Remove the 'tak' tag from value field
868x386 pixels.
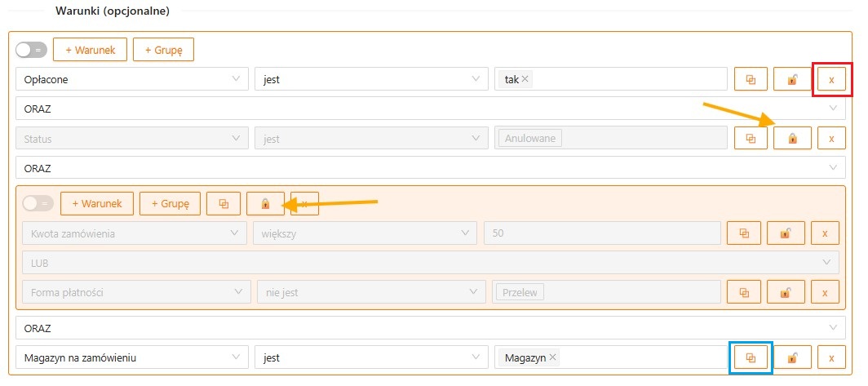pos(525,79)
